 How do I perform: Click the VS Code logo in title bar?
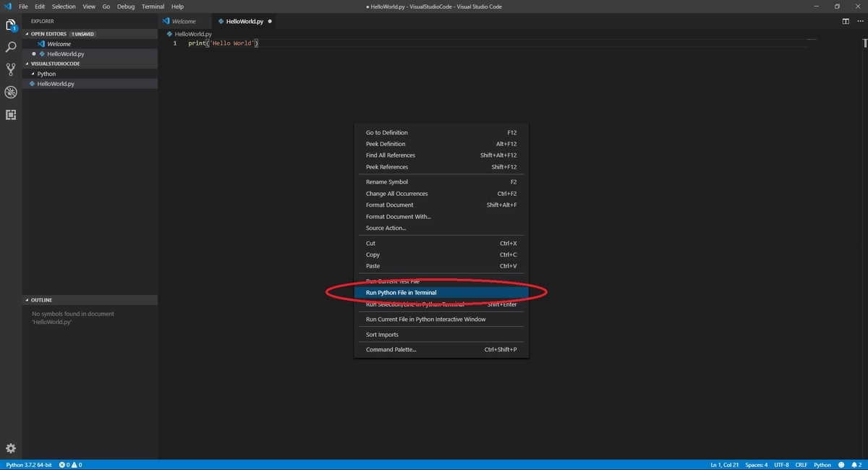pos(7,7)
